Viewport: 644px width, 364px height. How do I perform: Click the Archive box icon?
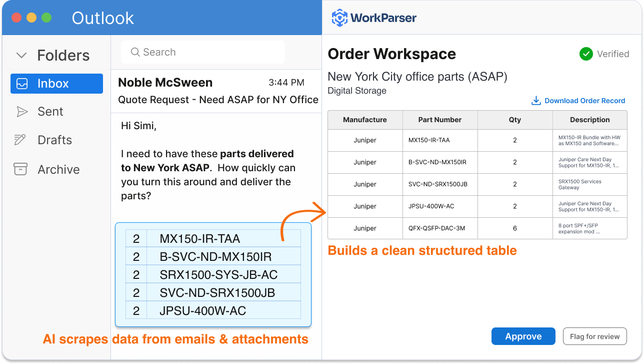21,169
